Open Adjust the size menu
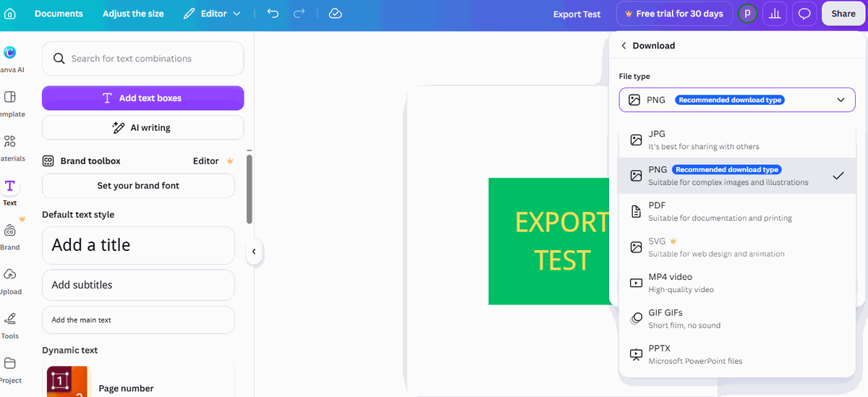The height and width of the screenshot is (397, 868). (x=133, y=14)
